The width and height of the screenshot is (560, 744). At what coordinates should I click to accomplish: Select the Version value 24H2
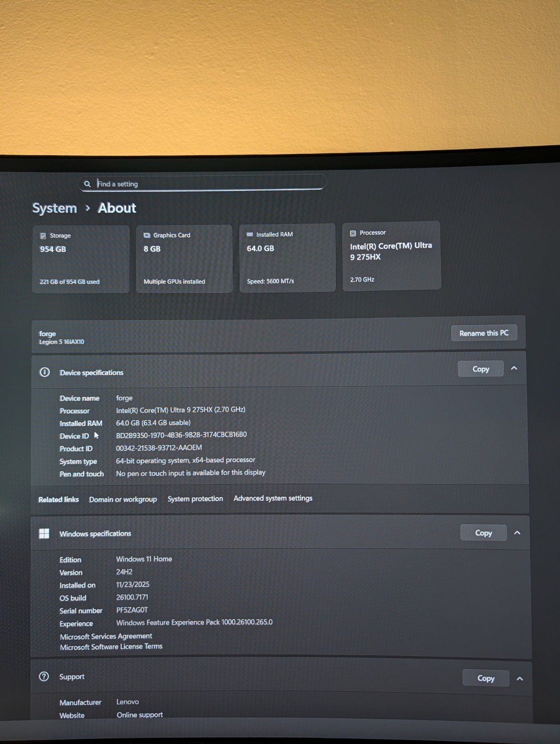pos(124,572)
